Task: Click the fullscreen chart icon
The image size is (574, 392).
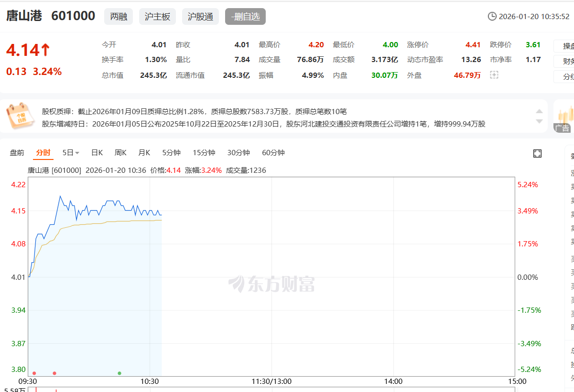Action: click(x=537, y=153)
